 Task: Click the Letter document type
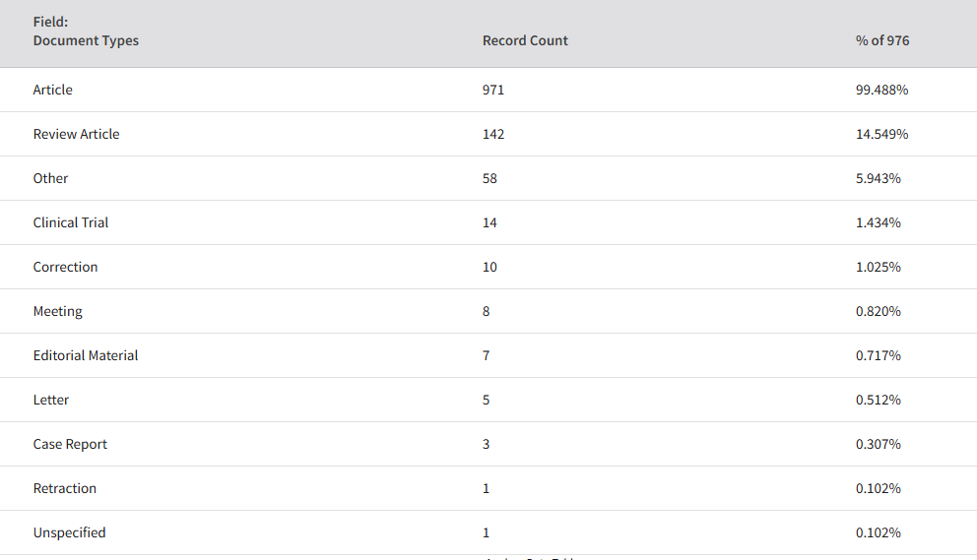[x=51, y=400]
